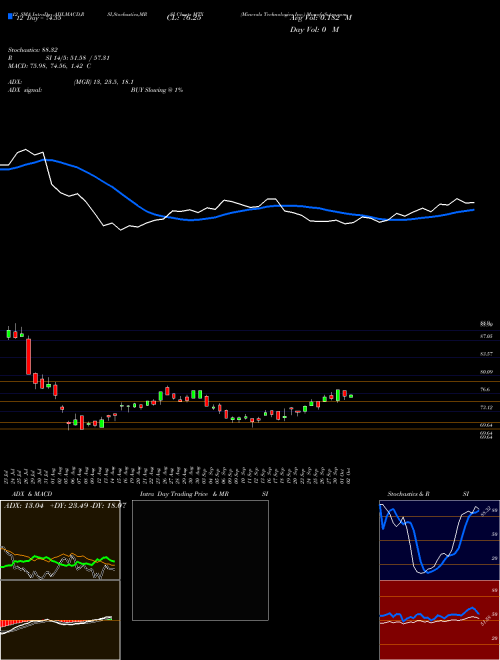Viewport: 500px width, 660px height.
Task: Click the 'Stochastics & R' panel title
Action: tap(409, 494)
